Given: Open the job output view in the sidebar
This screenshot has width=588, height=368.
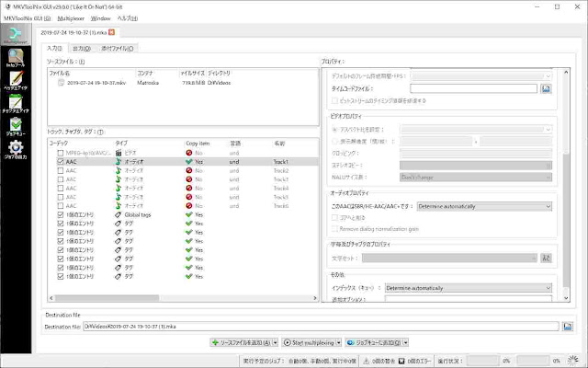Looking at the screenshot, I should click(x=16, y=150).
